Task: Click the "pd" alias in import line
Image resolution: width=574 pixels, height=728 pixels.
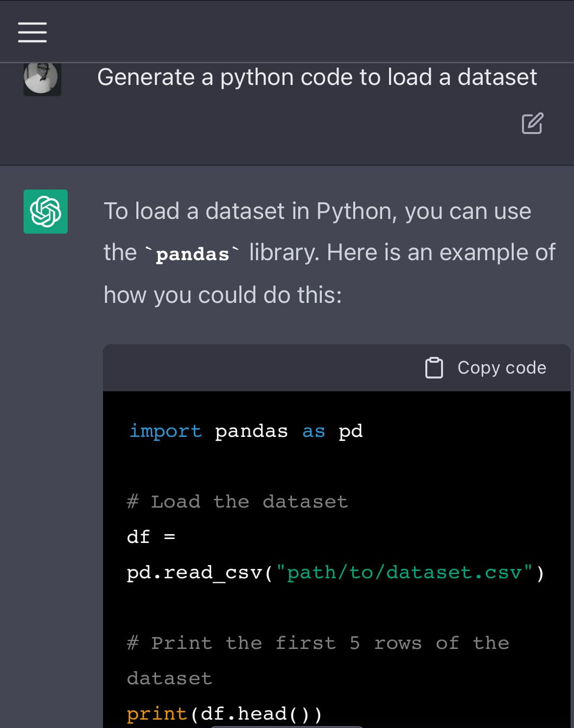Action: tap(350, 431)
